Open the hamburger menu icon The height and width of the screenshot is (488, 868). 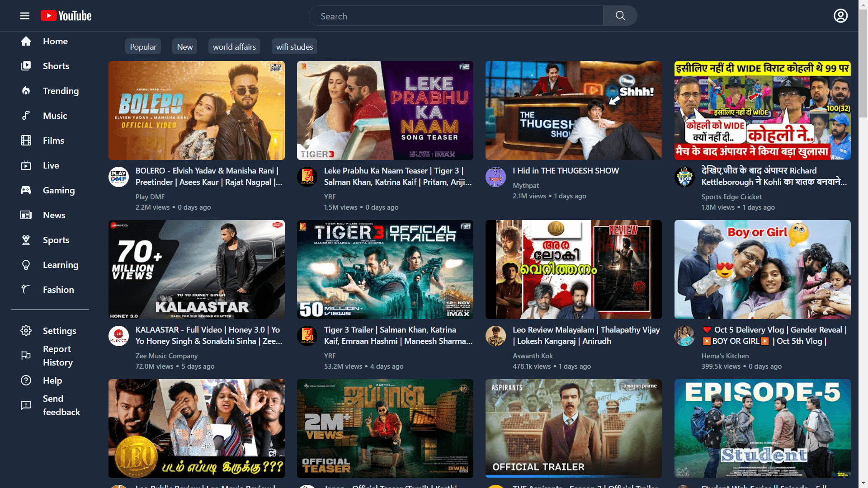coord(25,16)
